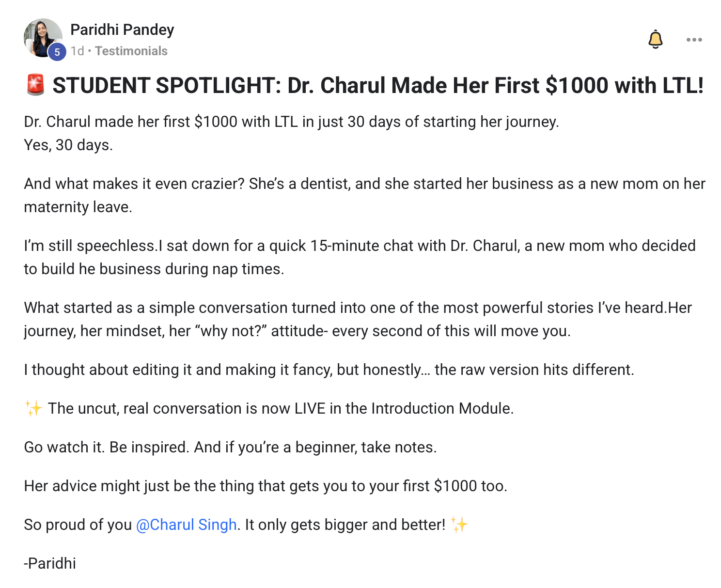The image size is (721, 588).
Task: Open the Testimonials category link
Action: pos(131,51)
